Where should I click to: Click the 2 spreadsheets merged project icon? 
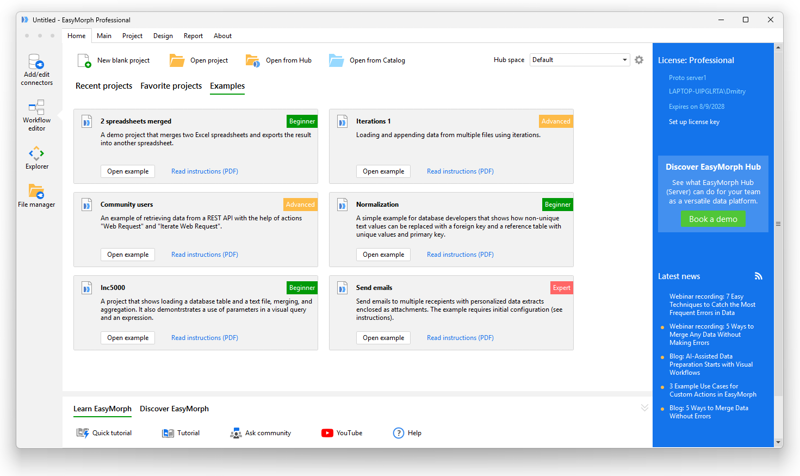87,121
